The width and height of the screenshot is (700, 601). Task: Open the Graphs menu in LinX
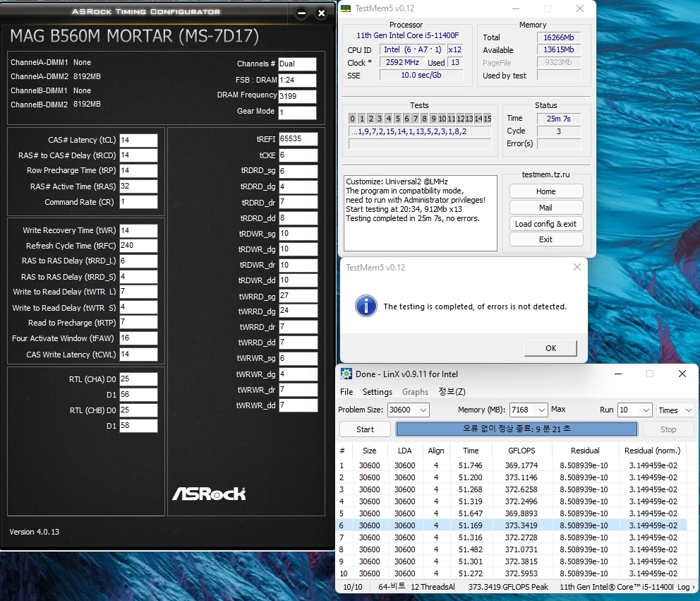click(415, 392)
